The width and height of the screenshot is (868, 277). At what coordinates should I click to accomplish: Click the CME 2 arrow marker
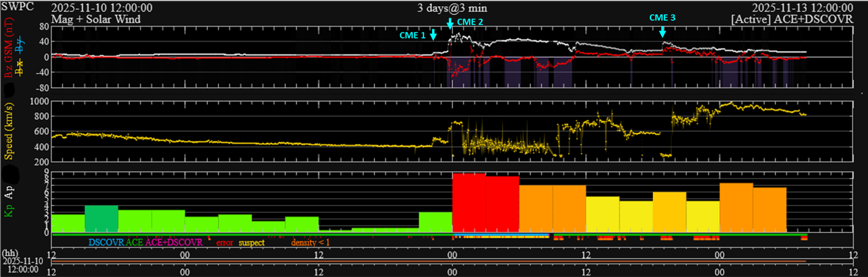450,24
